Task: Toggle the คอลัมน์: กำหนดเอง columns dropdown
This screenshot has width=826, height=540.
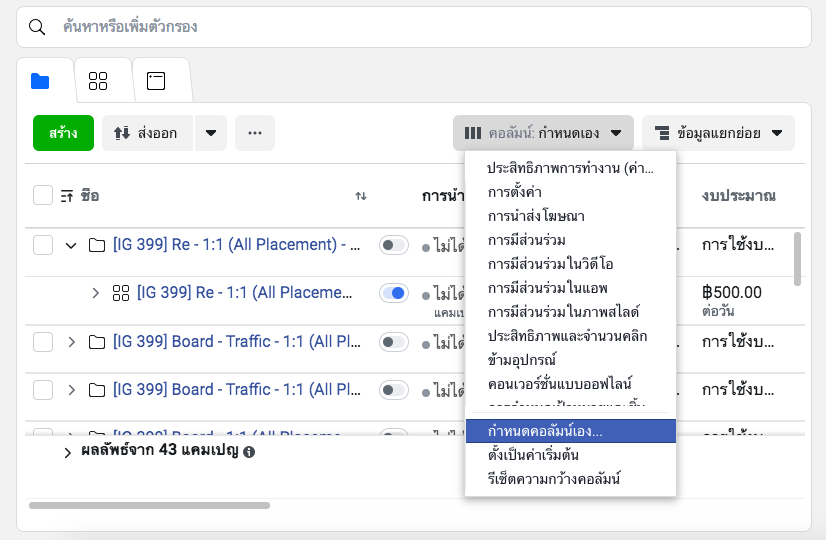Action: pyautogui.click(x=543, y=133)
